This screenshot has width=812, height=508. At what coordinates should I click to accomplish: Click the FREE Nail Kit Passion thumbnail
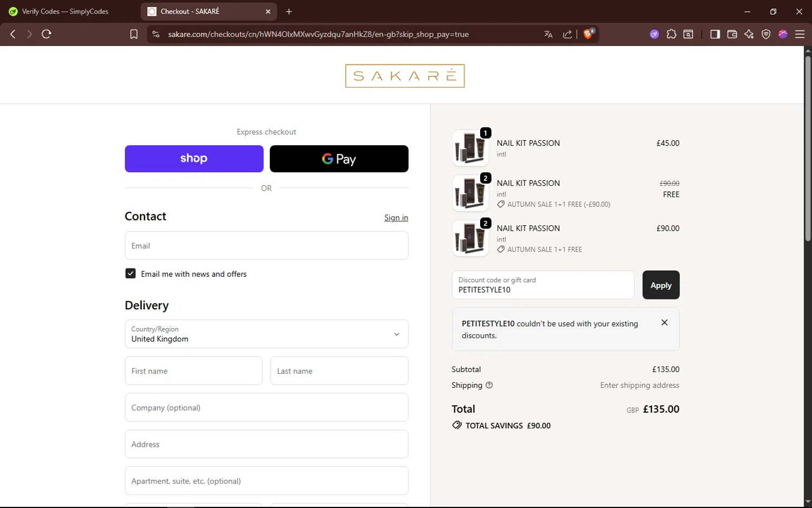470,193
